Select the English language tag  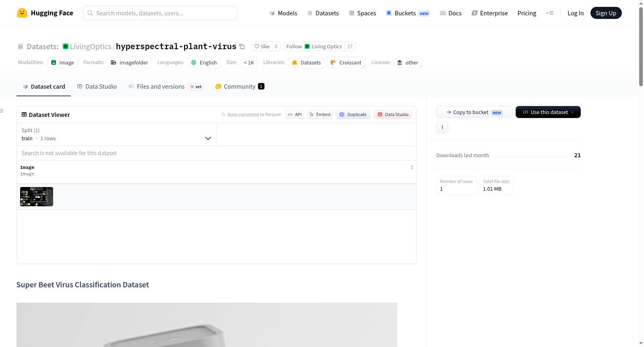204,62
